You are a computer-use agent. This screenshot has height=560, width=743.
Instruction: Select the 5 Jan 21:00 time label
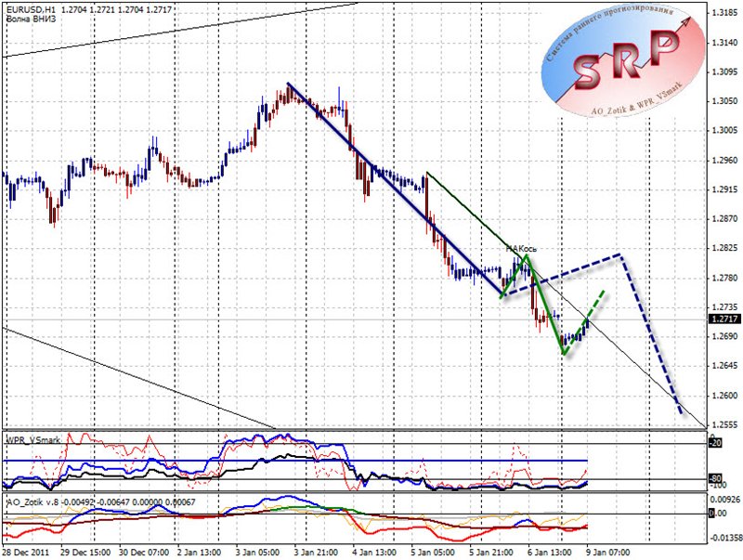coord(491,553)
